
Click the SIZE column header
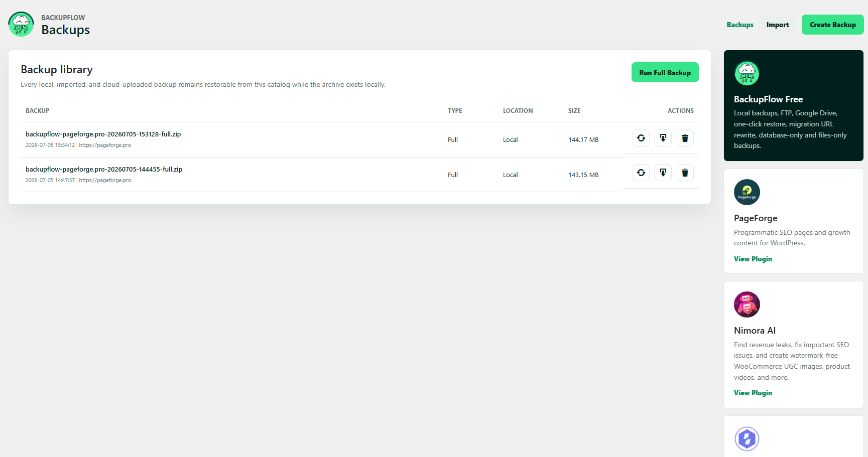click(574, 111)
